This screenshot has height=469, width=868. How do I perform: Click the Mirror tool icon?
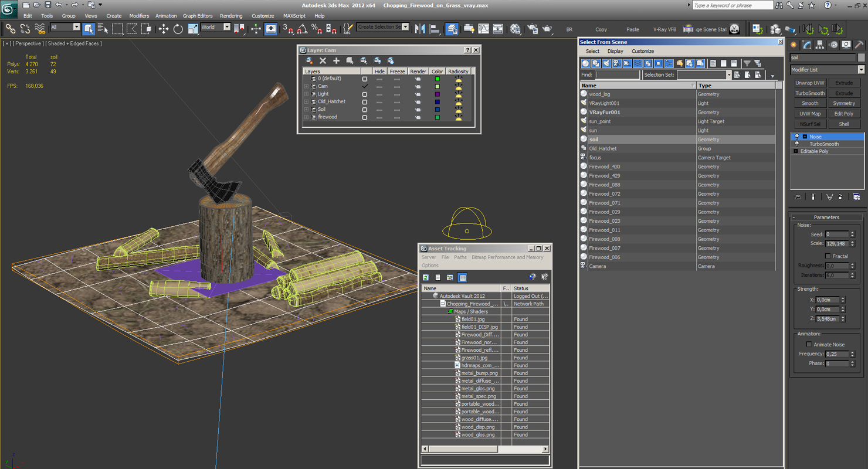420,29
